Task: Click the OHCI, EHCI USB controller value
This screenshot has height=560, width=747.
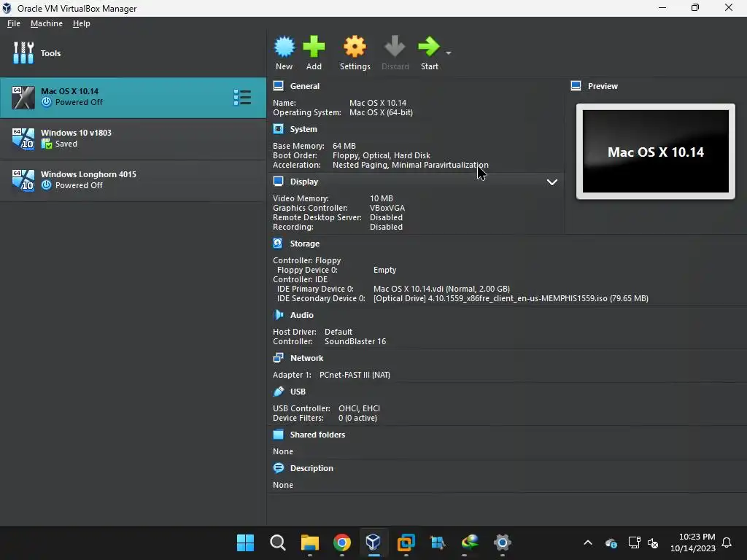Action: coord(359,408)
